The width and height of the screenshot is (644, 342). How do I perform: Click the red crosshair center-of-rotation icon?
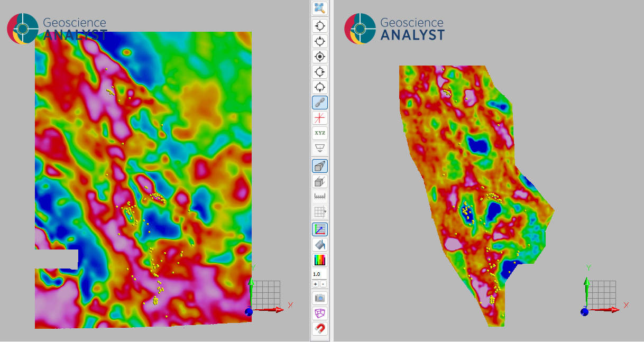coord(320,118)
